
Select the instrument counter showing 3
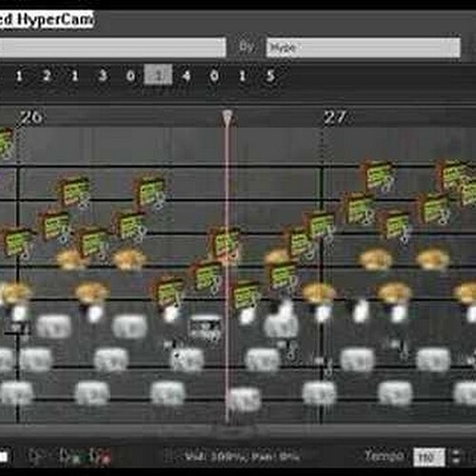point(102,75)
